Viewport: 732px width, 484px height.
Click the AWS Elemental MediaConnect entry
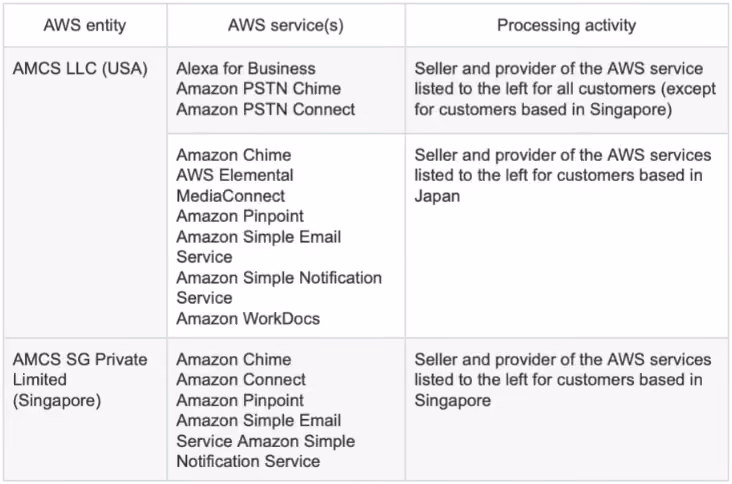(x=235, y=186)
